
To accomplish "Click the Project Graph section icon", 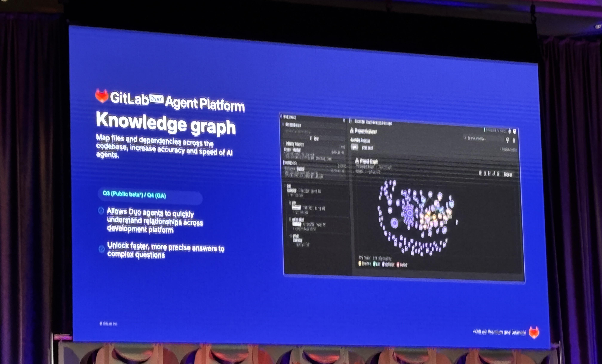I will 357,161.
